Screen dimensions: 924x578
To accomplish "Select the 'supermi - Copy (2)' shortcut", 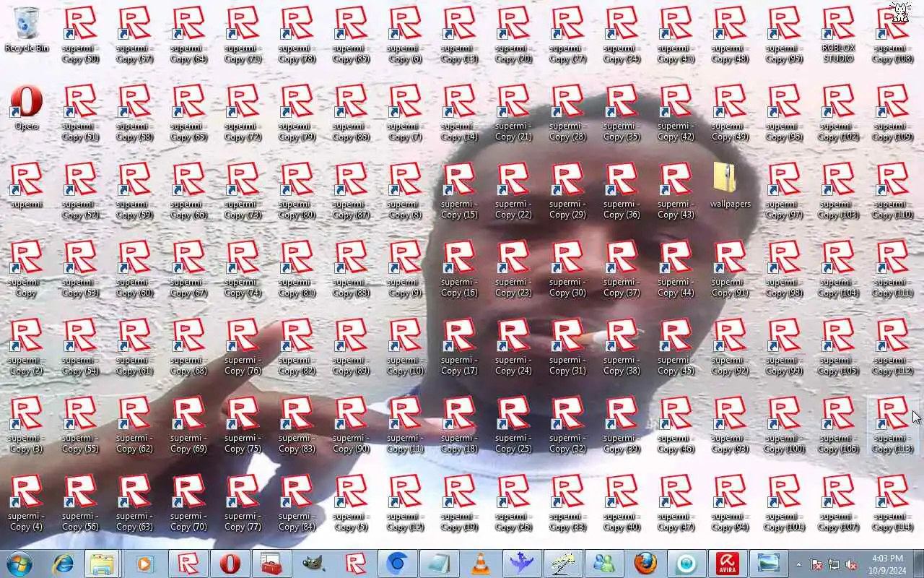I will (x=27, y=347).
